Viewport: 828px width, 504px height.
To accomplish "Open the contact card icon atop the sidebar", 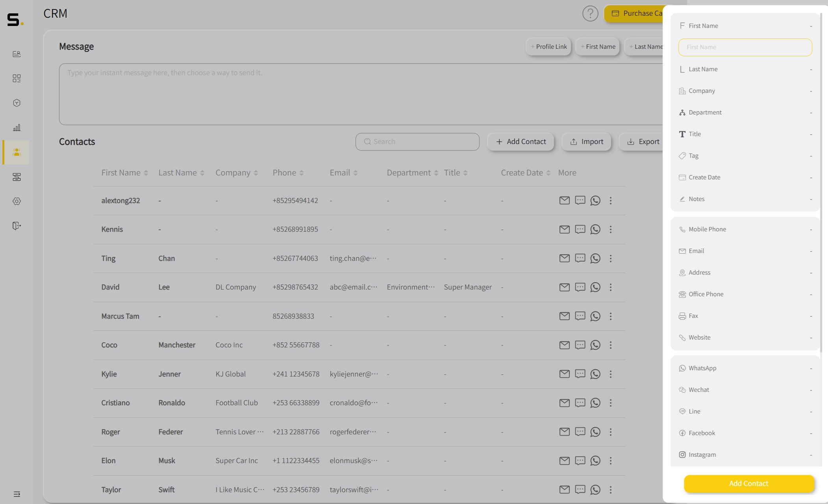I will click(17, 54).
